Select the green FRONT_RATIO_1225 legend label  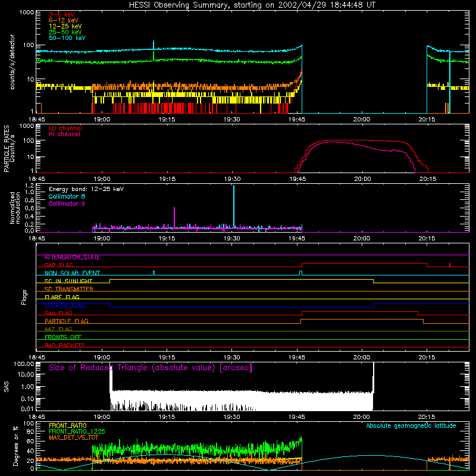coord(77,431)
